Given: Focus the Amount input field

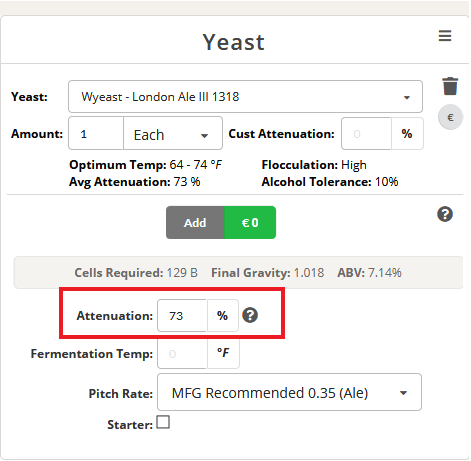Looking at the screenshot, I should (x=96, y=134).
